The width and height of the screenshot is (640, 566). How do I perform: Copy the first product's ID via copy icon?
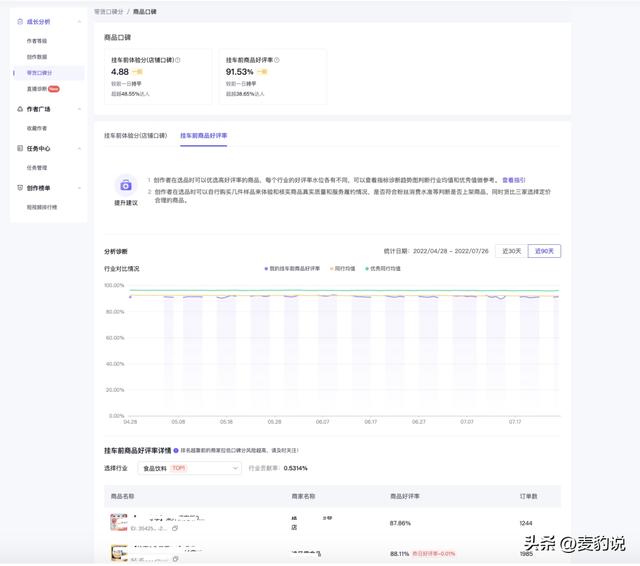click(175, 528)
